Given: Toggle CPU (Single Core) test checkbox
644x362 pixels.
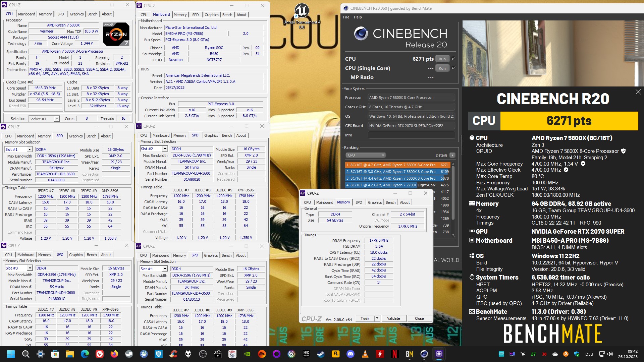Looking at the screenshot, I should [x=453, y=68].
